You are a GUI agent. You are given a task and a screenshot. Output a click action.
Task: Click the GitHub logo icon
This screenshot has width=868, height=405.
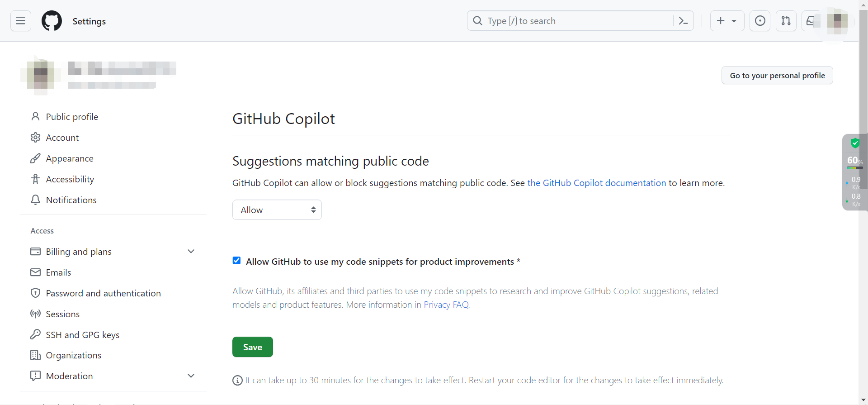52,21
